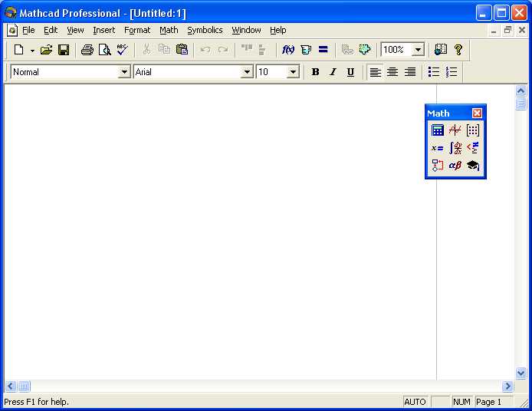This screenshot has width=532, height=411.
Task: Toggle Bold formatting
Action: 315,72
